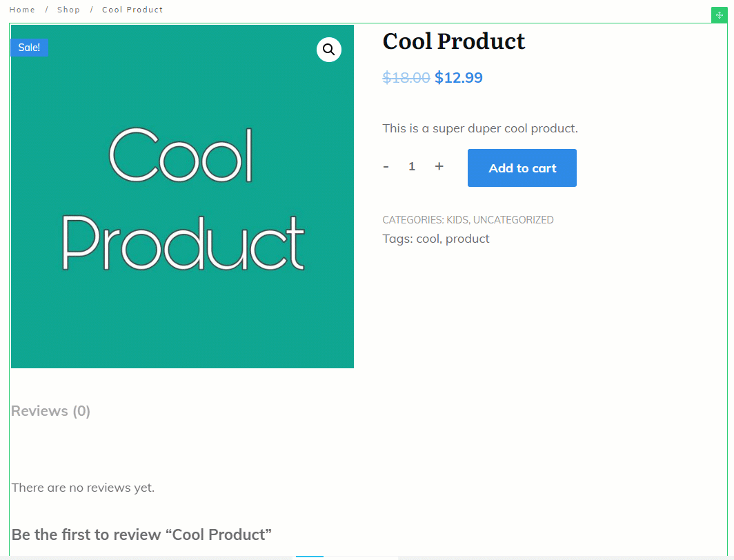The width and height of the screenshot is (734, 560).
Task: Open the Home breadcrumb link
Action: [22, 10]
